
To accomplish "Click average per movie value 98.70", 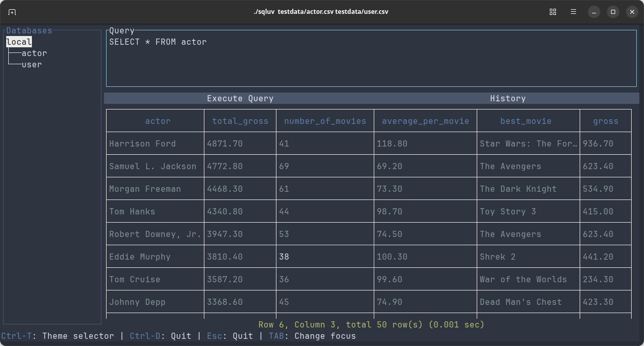I will 390,212.
